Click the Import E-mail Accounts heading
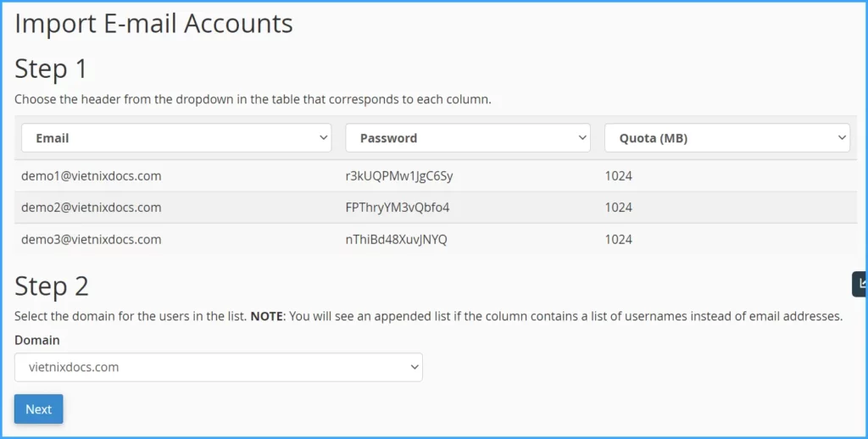 coord(153,24)
